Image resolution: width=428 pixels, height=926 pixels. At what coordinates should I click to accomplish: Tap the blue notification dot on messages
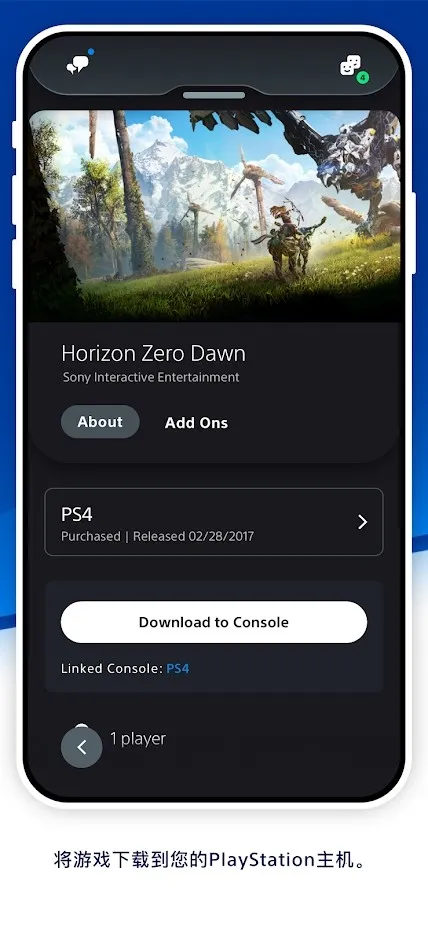(90, 52)
